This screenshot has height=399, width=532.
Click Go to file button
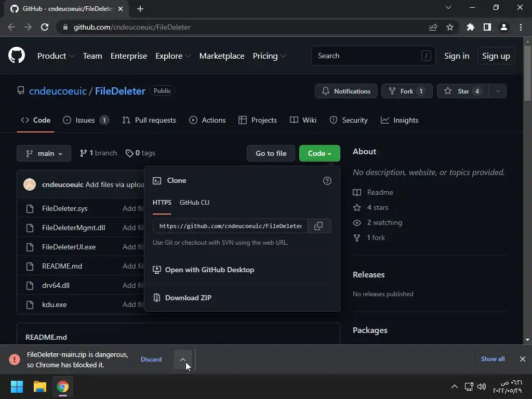tap(271, 153)
